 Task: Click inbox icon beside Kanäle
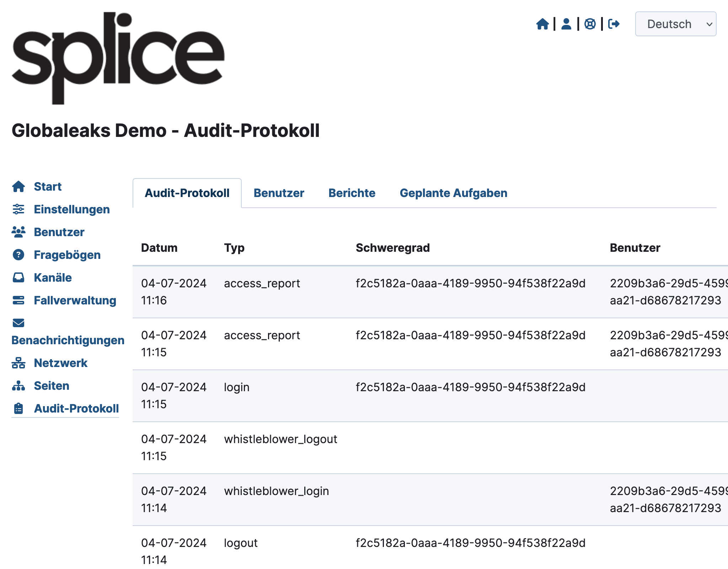18,277
